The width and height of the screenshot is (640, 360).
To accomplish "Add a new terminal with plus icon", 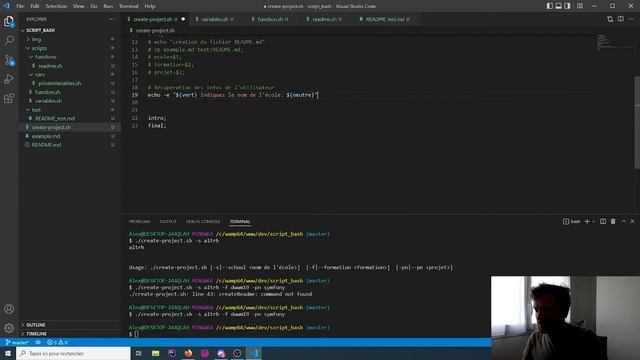I will click(587, 221).
